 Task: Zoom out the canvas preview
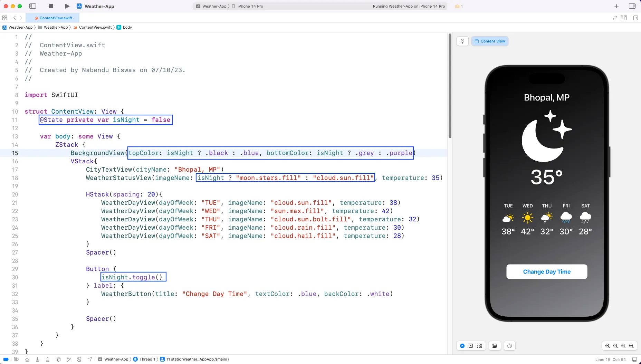pos(607,346)
